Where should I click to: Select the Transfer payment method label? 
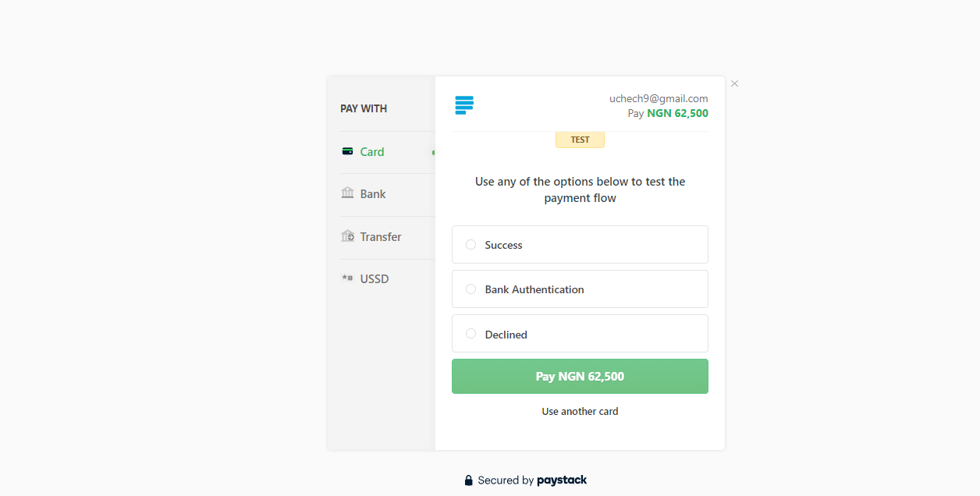click(x=381, y=237)
